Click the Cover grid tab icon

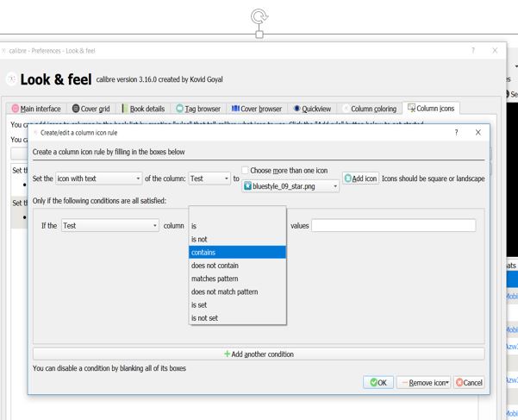point(76,109)
